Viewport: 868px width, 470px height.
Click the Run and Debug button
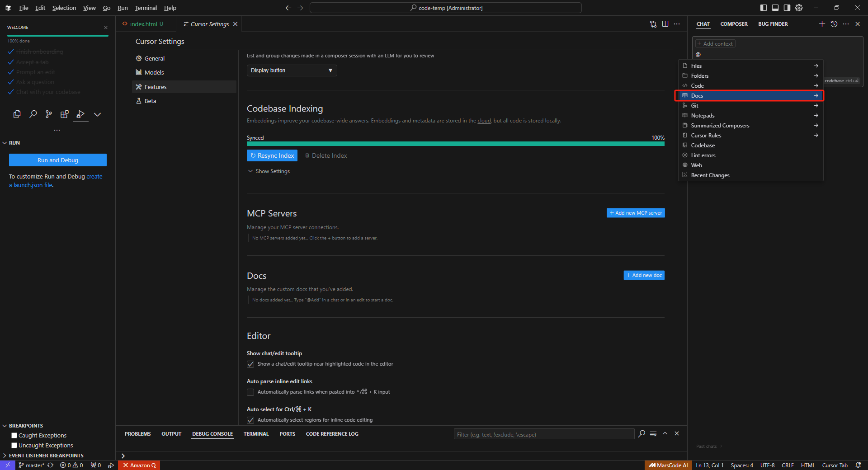point(58,160)
